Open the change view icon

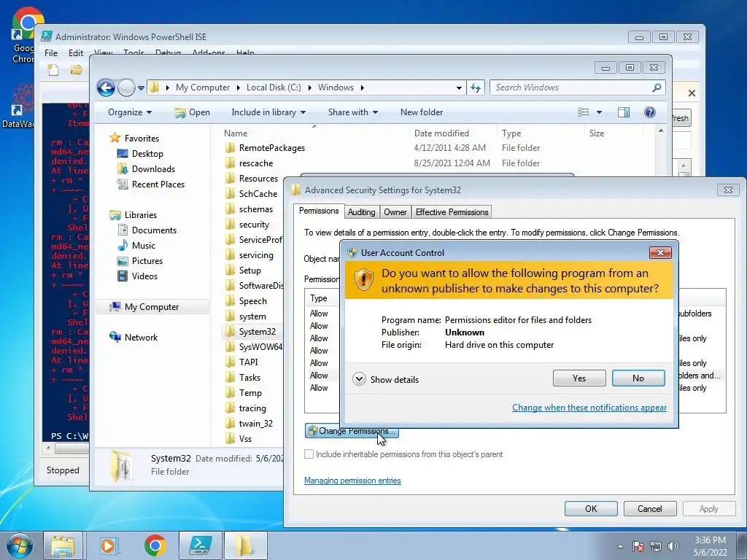584,112
